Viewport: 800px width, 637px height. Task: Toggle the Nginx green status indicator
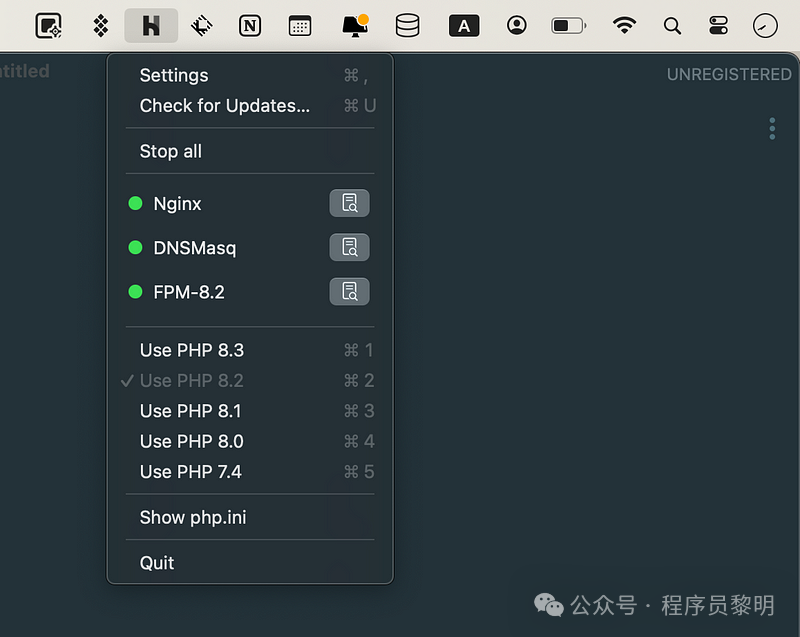pyautogui.click(x=135, y=203)
